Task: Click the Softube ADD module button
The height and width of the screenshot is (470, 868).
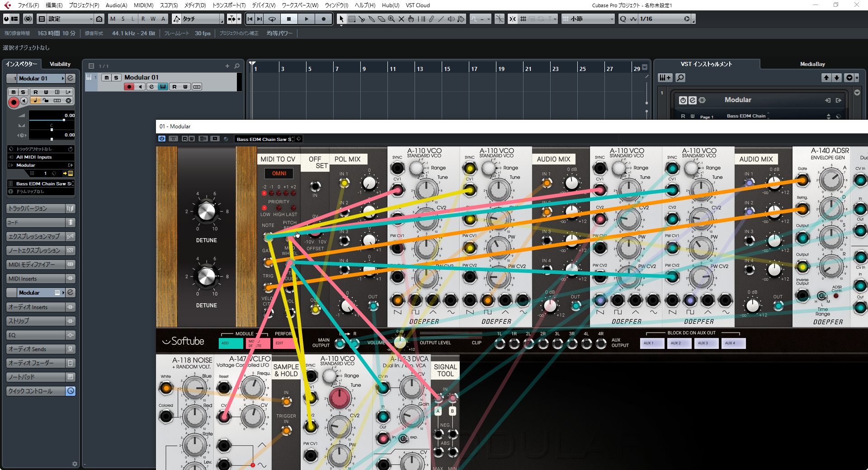Action: (231, 343)
